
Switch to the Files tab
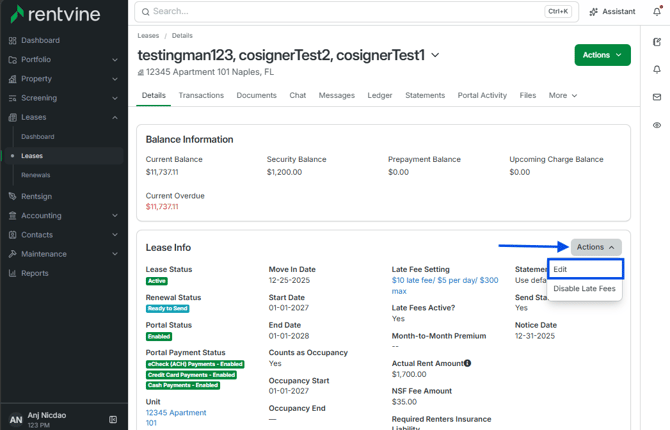[x=528, y=95]
